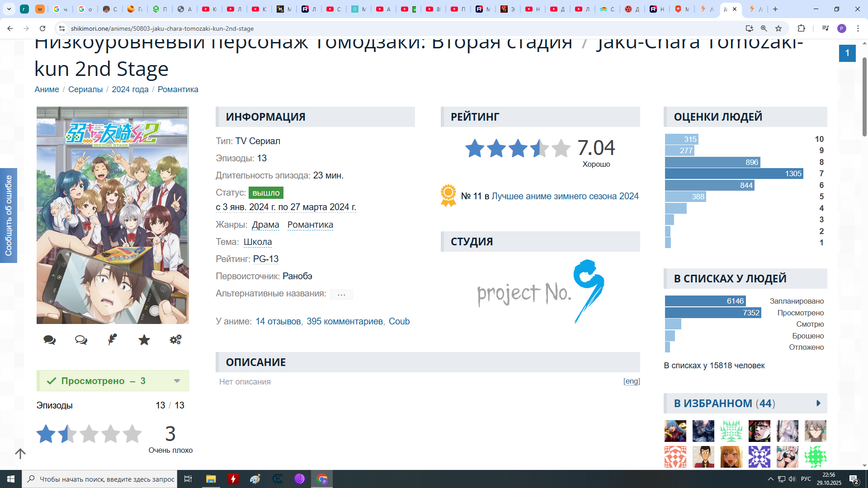
Task: Open the Романтика breadcrumb link
Action: click(178, 89)
